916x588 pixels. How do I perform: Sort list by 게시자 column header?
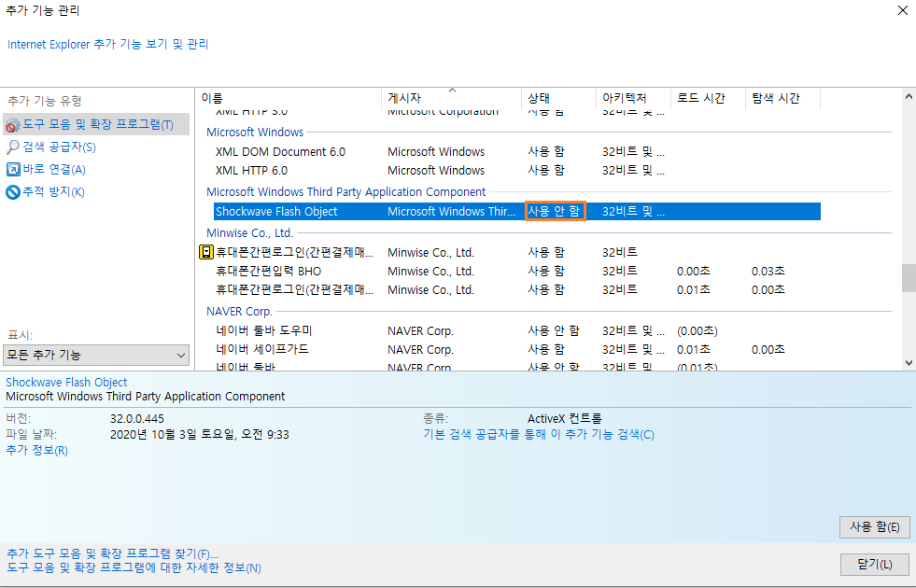click(x=451, y=98)
